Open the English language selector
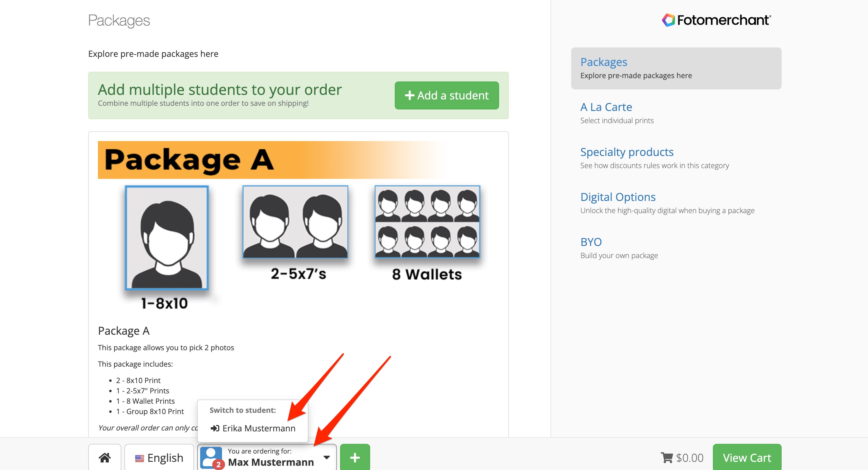The height and width of the screenshot is (470, 868). (159, 457)
